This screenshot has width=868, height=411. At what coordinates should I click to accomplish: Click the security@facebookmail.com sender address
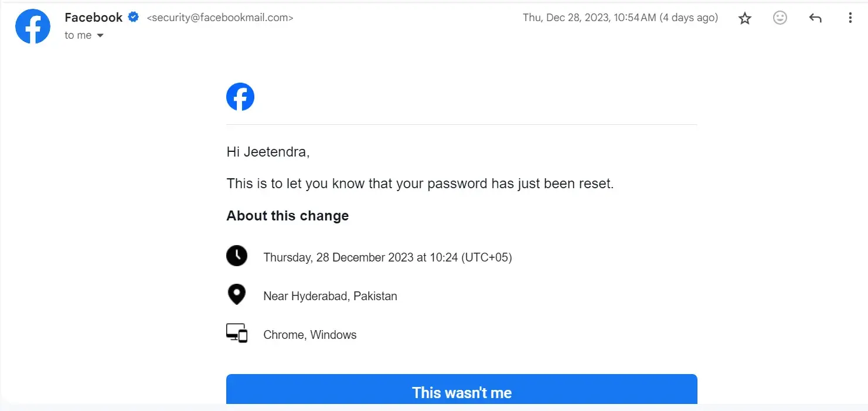click(x=220, y=18)
